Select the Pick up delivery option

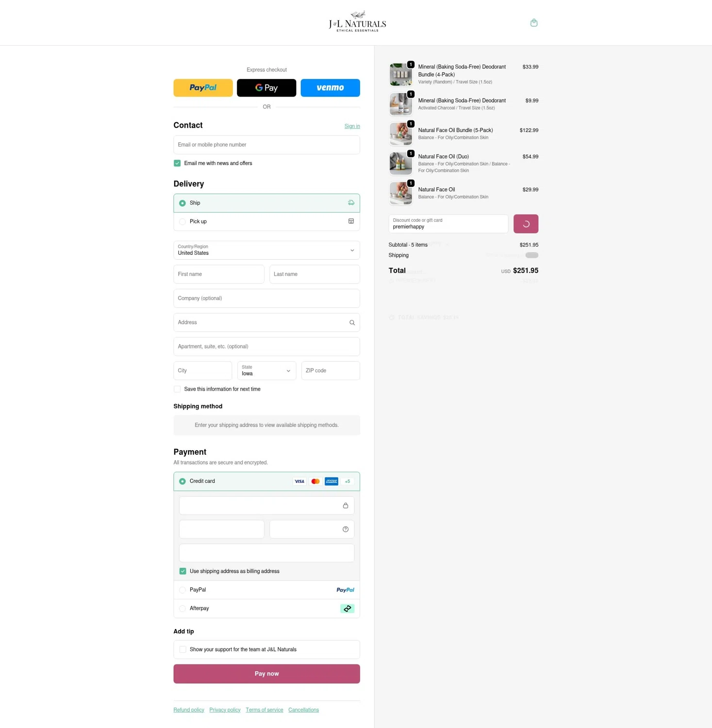point(266,222)
